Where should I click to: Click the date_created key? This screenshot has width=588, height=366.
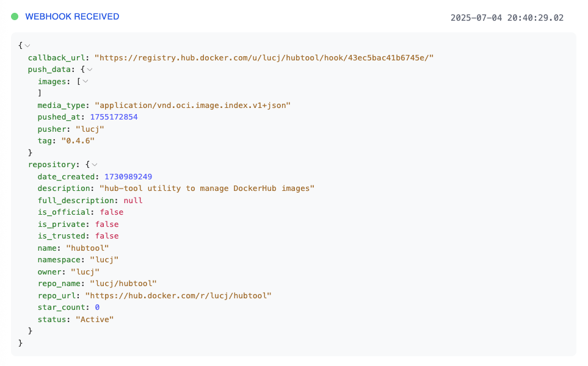coord(66,177)
